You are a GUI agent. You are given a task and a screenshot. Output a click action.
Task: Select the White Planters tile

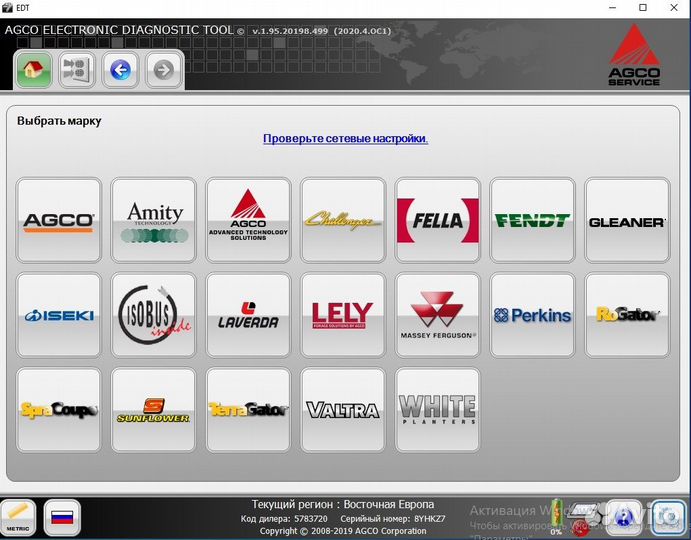pyautogui.click(x=437, y=409)
